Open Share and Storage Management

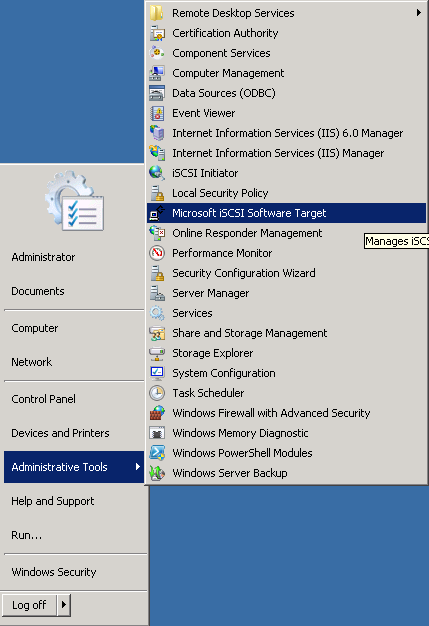286,333
